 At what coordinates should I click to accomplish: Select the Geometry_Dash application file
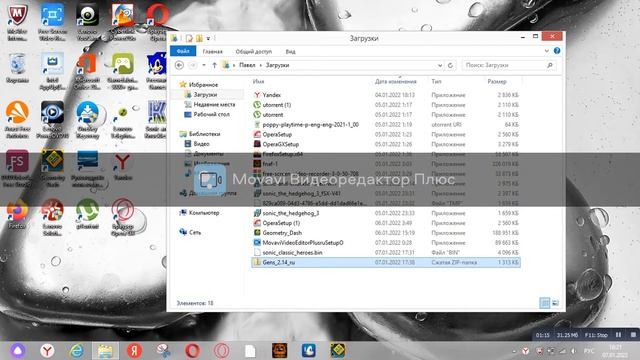pyautogui.click(x=386, y=233)
